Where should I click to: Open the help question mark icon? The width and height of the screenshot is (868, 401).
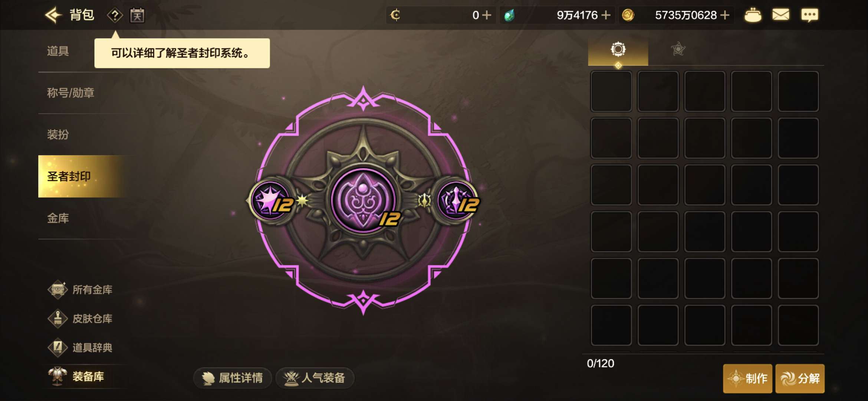tap(115, 16)
